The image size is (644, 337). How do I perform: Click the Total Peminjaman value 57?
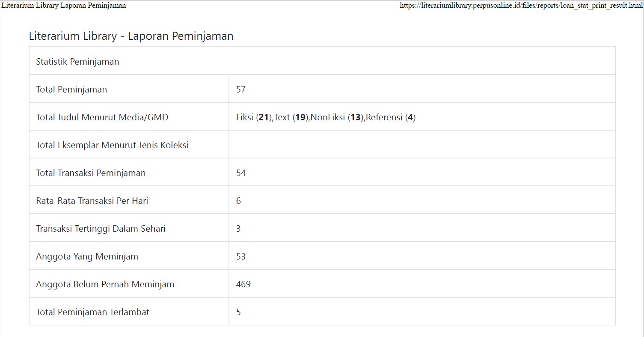tap(241, 89)
